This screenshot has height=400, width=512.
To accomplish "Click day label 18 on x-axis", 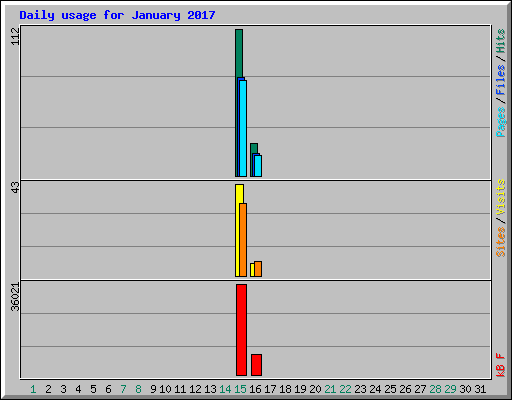I will [x=285, y=389].
